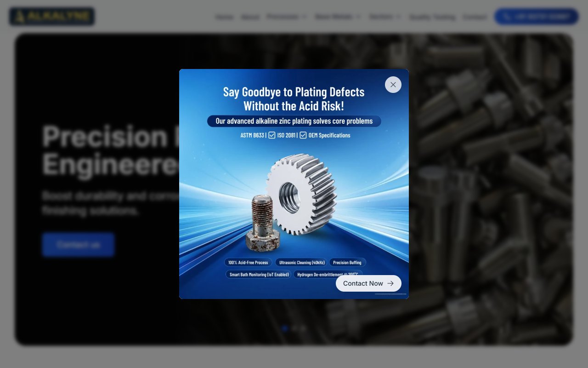Open the Quality Testing nav link
The image size is (588, 368).
pyautogui.click(x=432, y=17)
